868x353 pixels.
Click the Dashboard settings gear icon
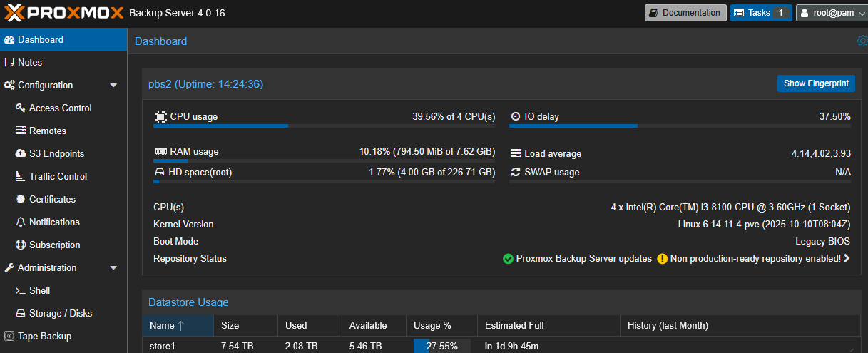(862, 41)
